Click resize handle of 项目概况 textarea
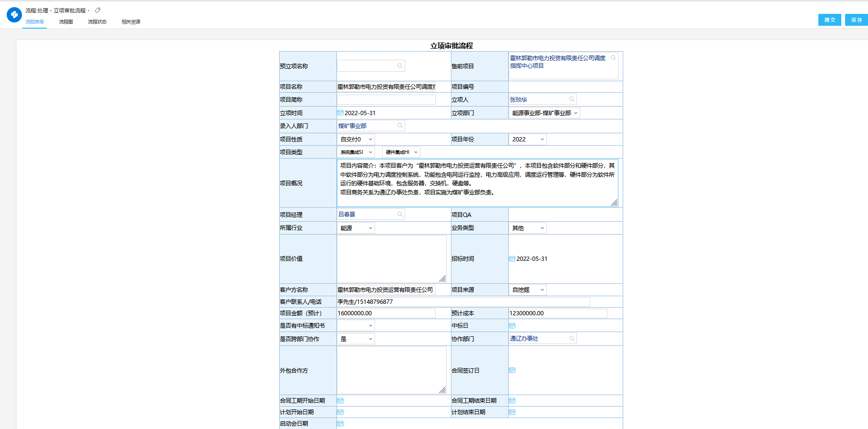 point(614,203)
